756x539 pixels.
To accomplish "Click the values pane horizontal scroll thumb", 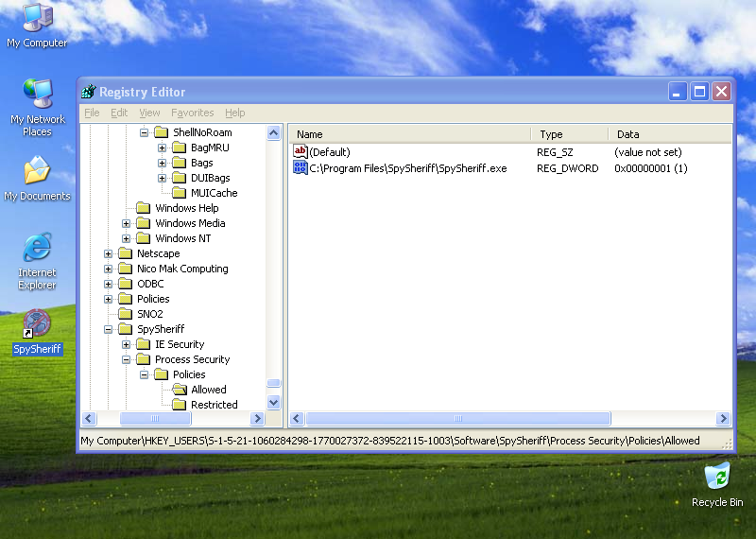I will tap(458, 418).
